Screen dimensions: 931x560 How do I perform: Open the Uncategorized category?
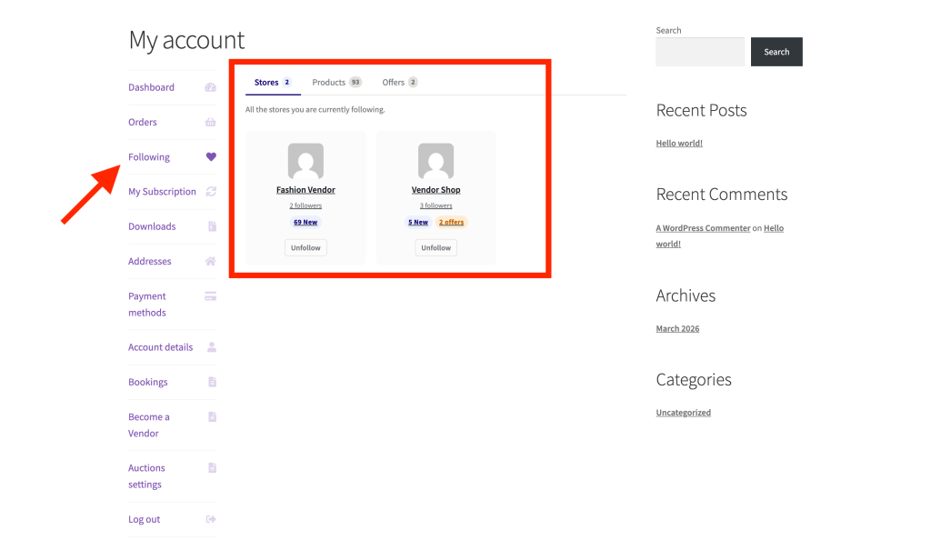(x=684, y=413)
